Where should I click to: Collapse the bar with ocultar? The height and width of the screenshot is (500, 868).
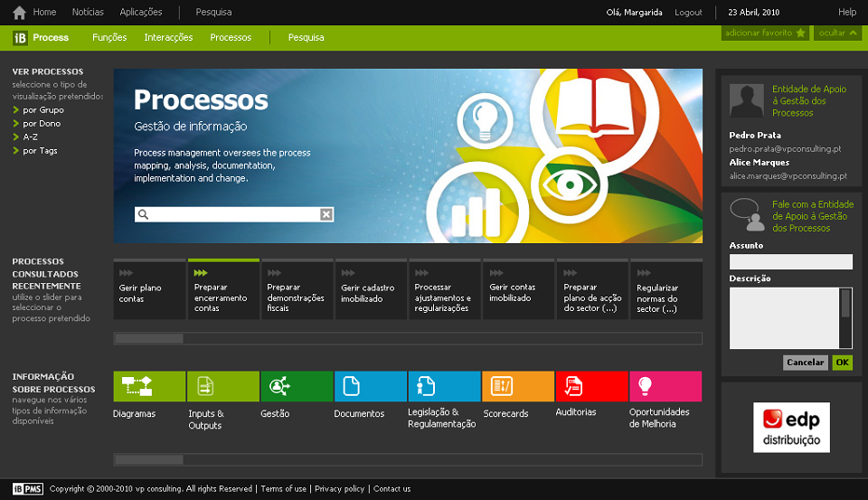pos(837,33)
